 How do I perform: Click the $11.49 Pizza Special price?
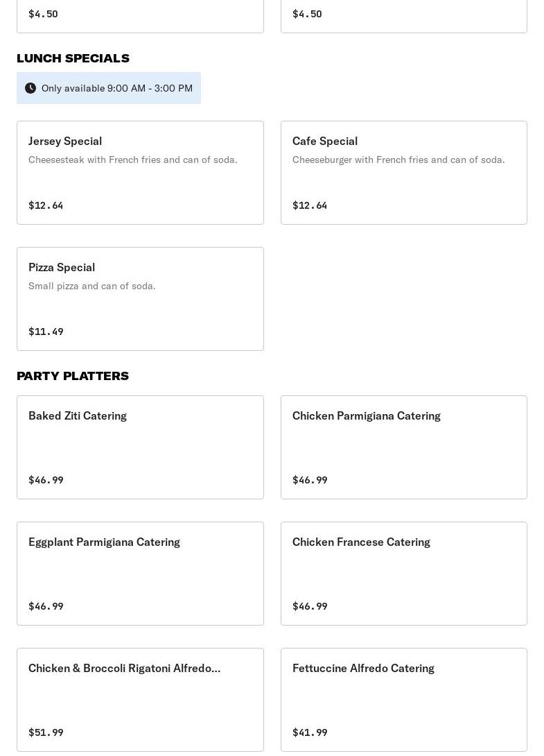46,332
